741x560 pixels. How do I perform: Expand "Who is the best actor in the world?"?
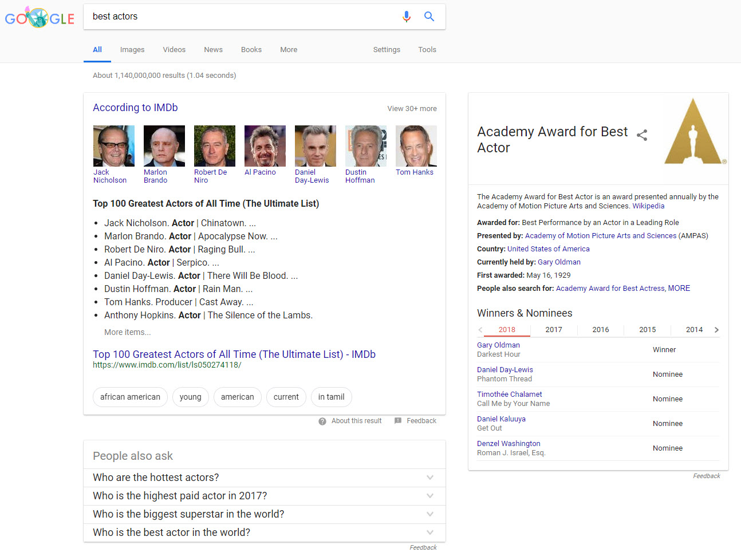click(x=430, y=533)
